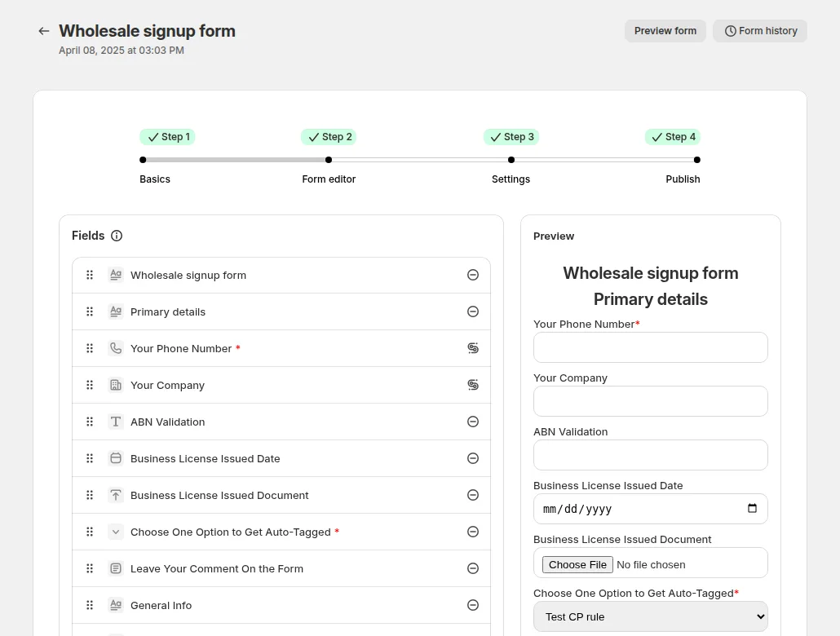Click the phone icon of Your Phone Number
Image resolution: width=840 pixels, height=636 pixels.
click(x=116, y=348)
